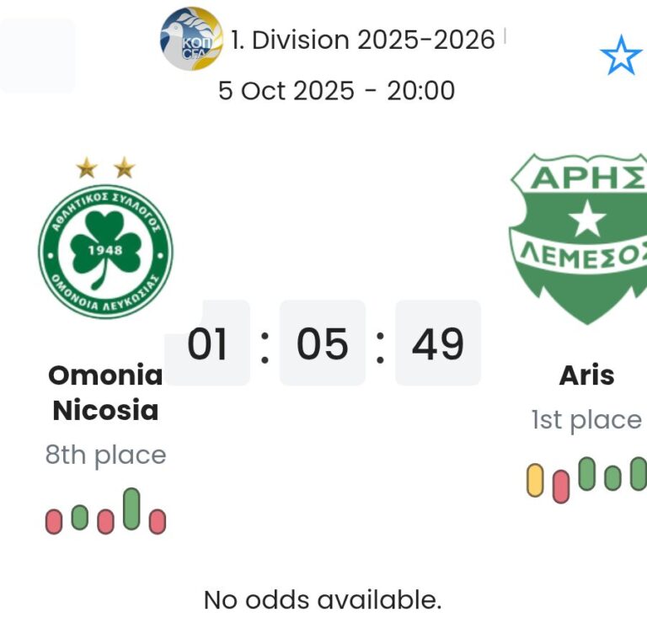
Task: Click the countdown minutes box showing 05
Action: tap(323, 343)
